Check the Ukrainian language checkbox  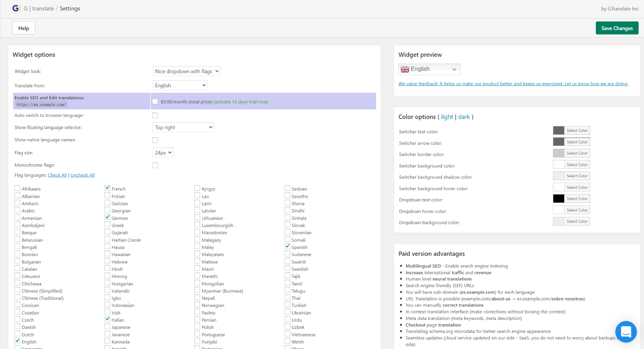[x=287, y=312]
